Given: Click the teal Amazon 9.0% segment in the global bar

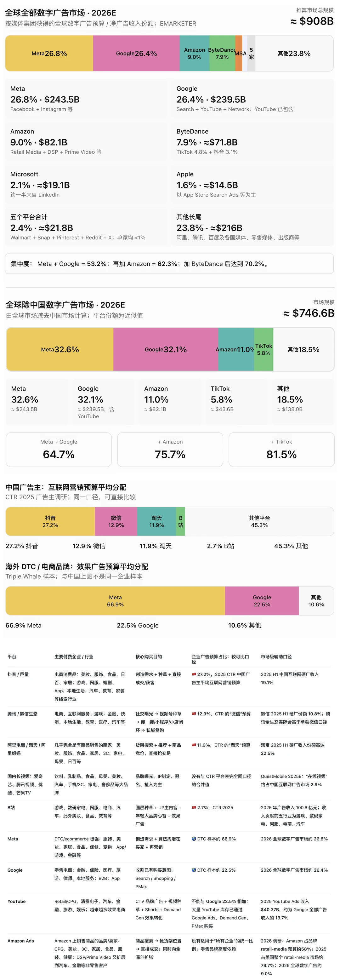Looking at the screenshot, I should click(194, 53).
